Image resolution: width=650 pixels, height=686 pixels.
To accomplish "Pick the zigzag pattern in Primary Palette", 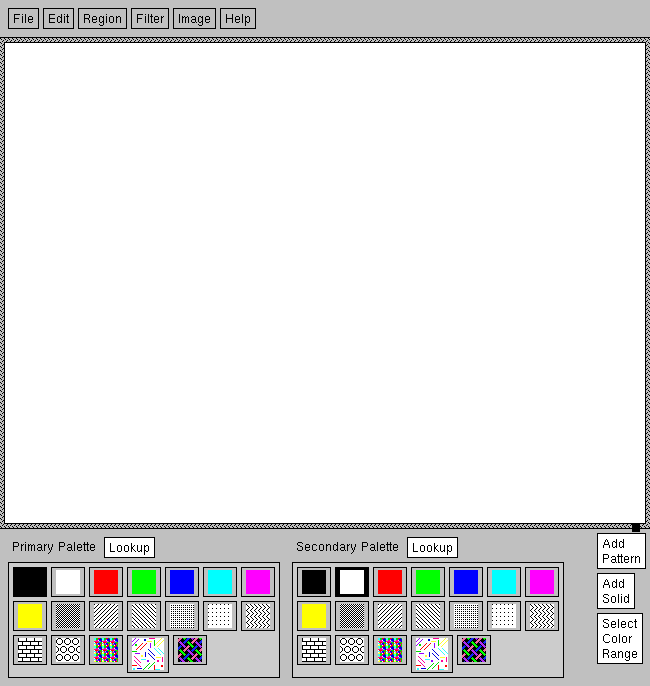I will [258, 616].
